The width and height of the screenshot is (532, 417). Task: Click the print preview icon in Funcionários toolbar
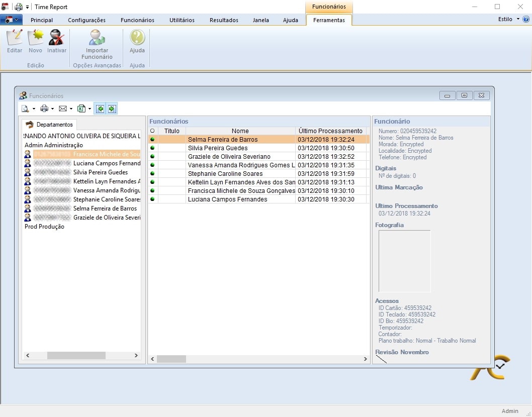[x=25, y=109]
